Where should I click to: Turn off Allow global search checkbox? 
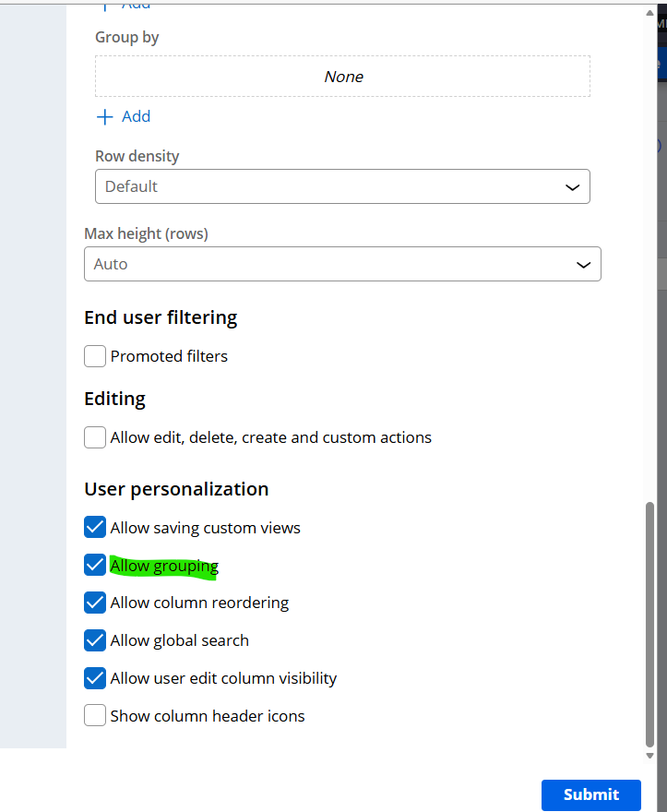[x=95, y=640]
